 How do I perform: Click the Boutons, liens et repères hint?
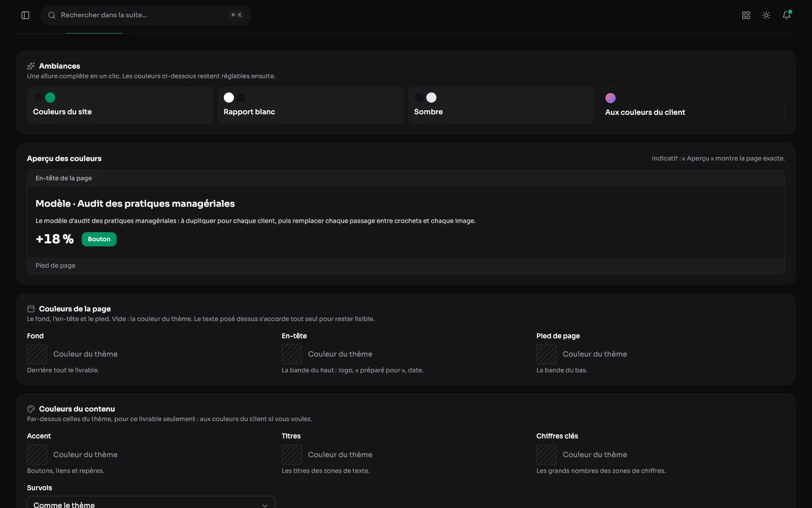tap(65, 471)
